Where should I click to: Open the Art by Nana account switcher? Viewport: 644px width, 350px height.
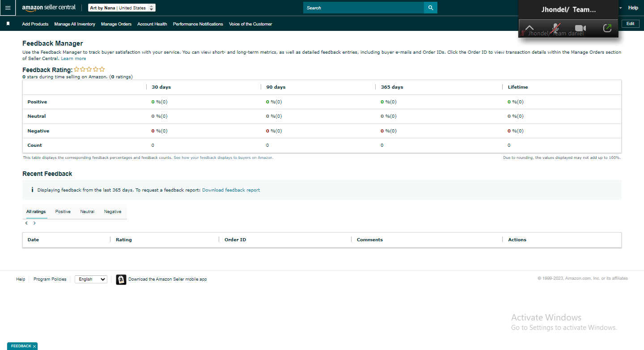[122, 8]
